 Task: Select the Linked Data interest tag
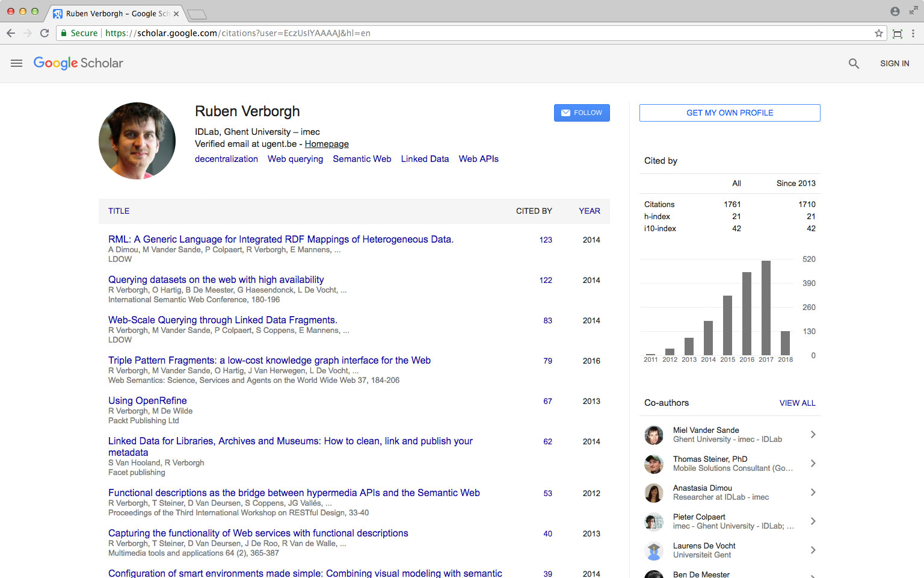(425, 159)
